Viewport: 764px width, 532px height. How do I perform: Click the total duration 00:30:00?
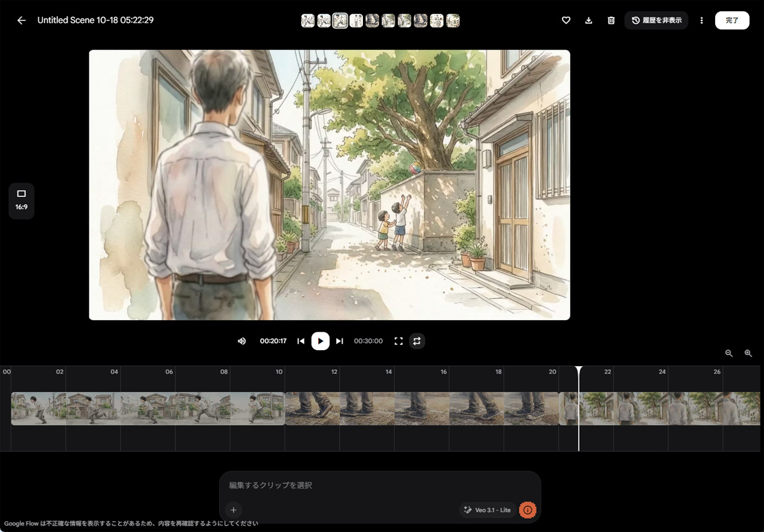[368, 341]
